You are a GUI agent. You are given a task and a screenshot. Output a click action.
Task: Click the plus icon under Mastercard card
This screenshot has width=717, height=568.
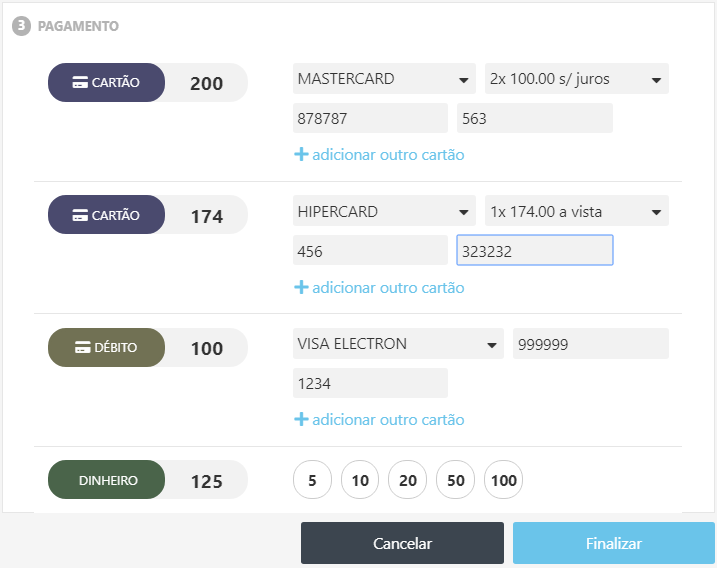point(300,155)
